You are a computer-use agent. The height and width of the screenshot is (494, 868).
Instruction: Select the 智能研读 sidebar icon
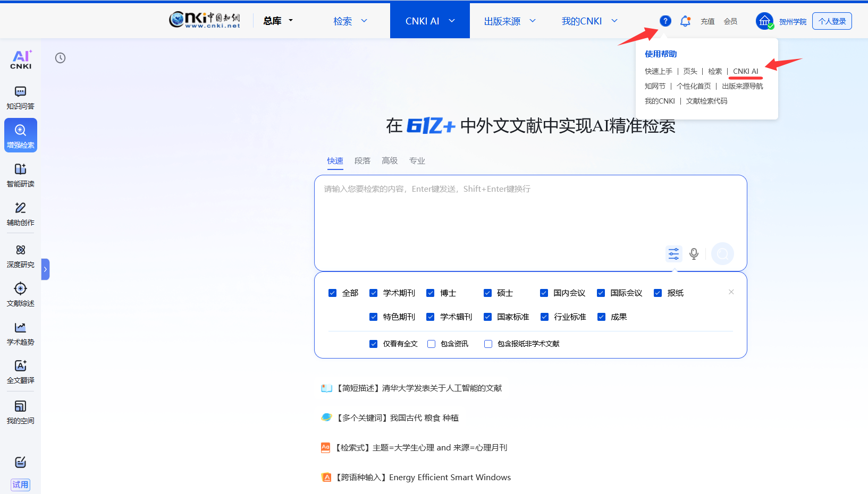coord(20,175)
